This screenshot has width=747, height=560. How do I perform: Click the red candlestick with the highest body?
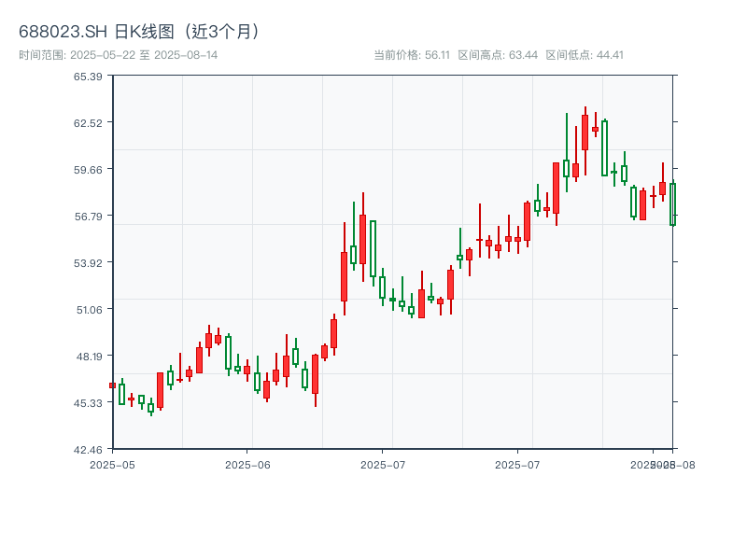click(x=585, y=133)
